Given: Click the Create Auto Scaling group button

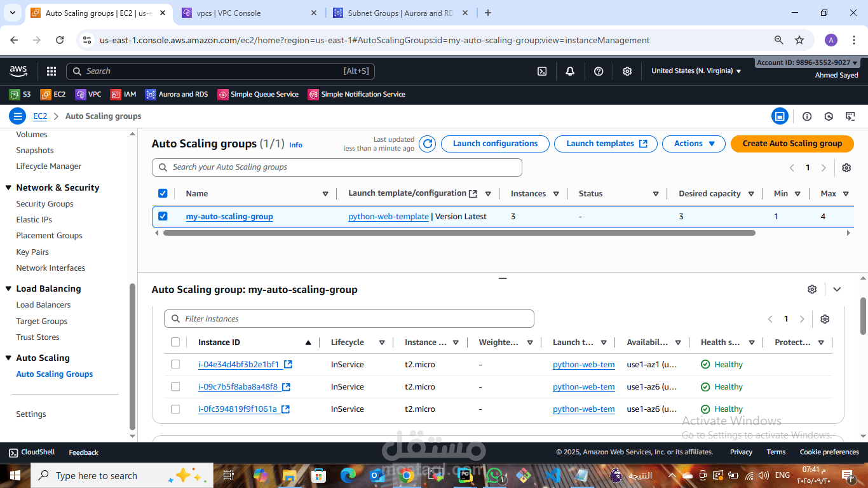Looking at the screenshot, I should pyautogui.click(x=792, y=144).
